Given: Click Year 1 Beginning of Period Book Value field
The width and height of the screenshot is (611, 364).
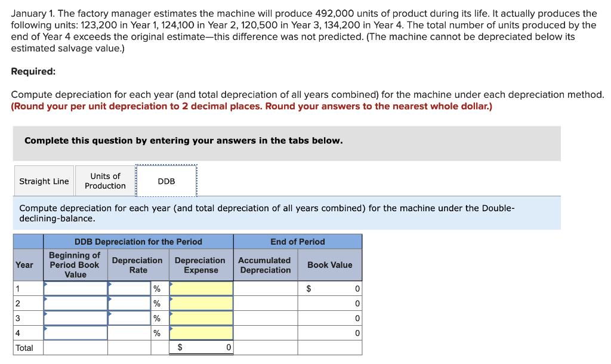Looking at the screenshot, I should [x=75, y=288].
